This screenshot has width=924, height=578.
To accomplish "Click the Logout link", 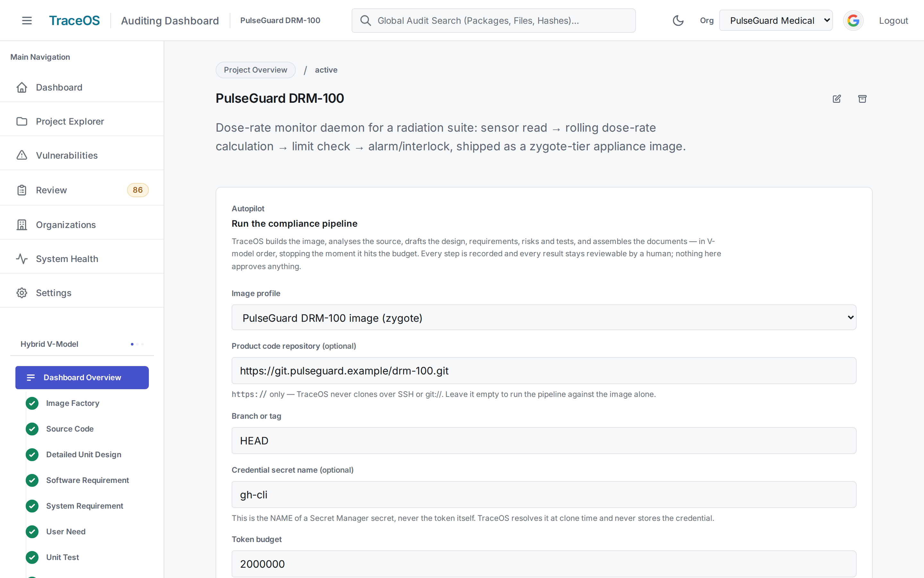I will point(894,21).
